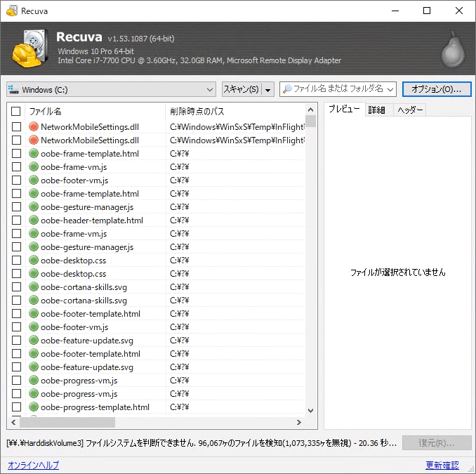Switch to the 詳細 tab
This screenshot has width=476, height=474.
[x=377, y=110]
